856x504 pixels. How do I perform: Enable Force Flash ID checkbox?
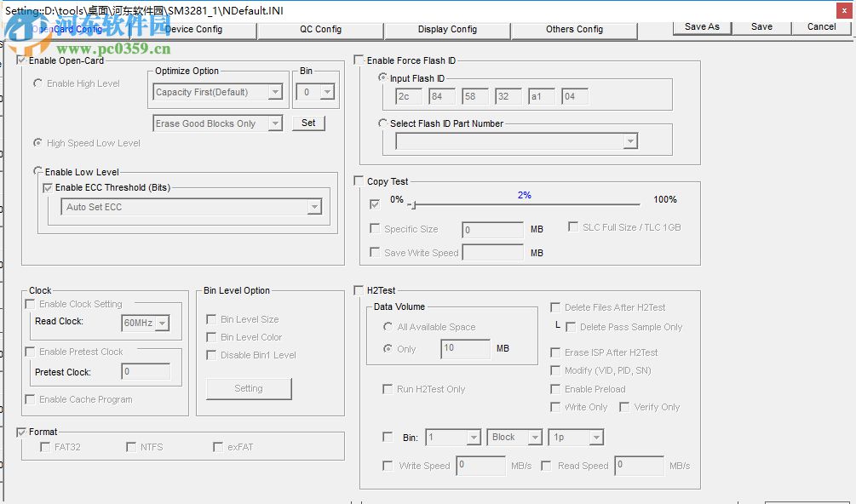pos(359,60)
